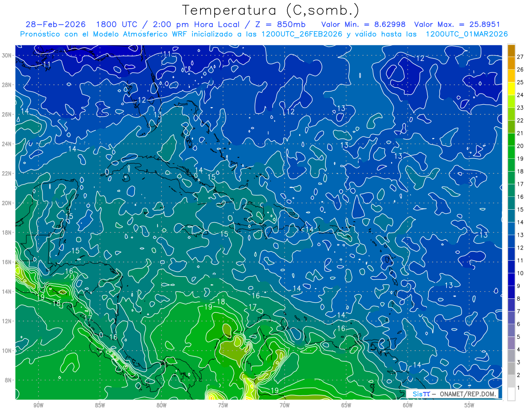Click the 16N latitude axis label
Image resolution: width=532 pixels, height=411 pixels.
point(8,262)
